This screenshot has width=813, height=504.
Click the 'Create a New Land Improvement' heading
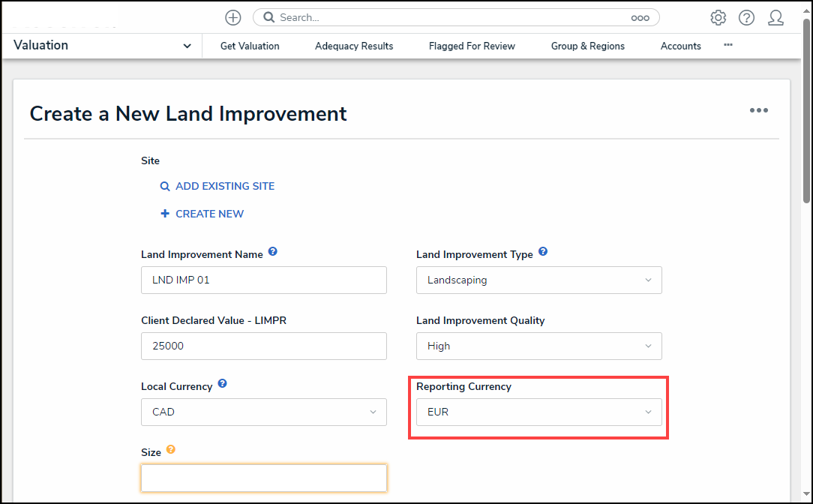(x=188, y=113)
